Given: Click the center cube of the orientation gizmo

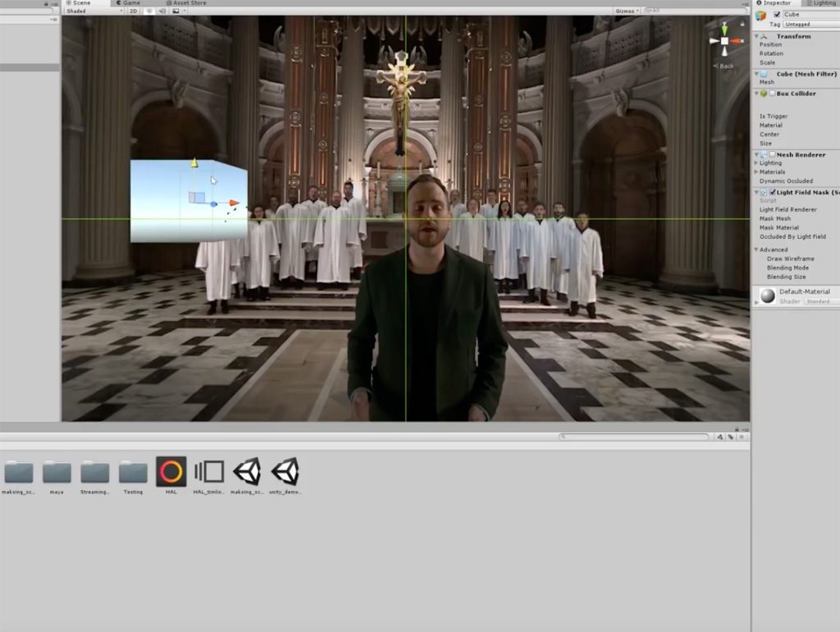Looking at the screenshot, I should 724,41.
